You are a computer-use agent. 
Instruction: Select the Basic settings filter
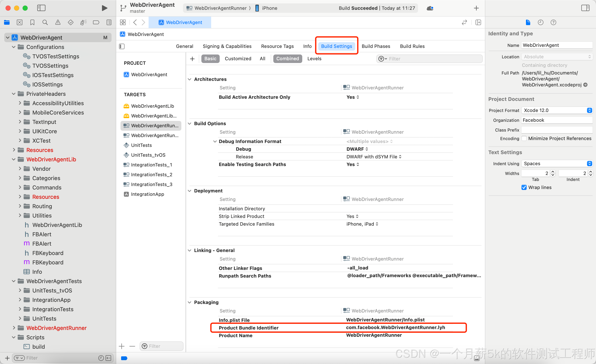coord(210,59)
